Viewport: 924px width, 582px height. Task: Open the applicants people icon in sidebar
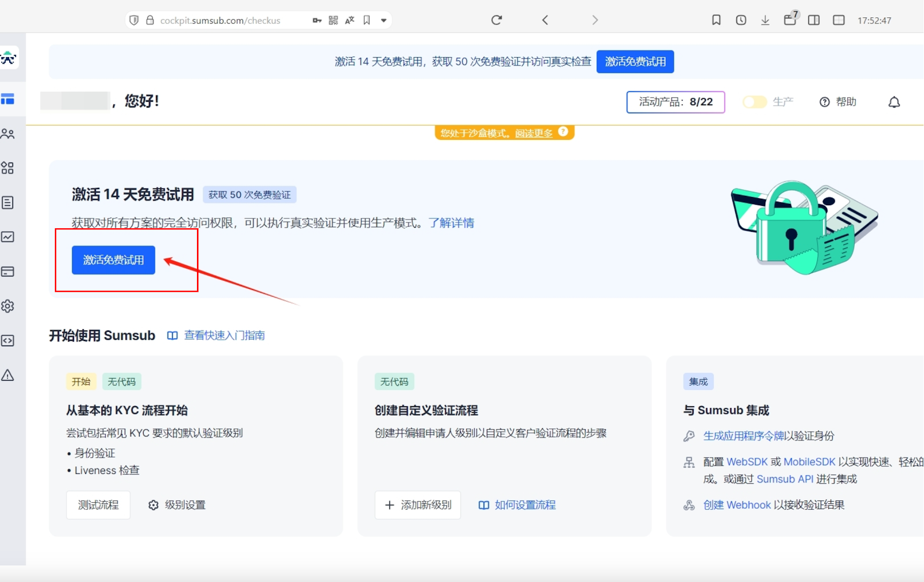[8, 134]
